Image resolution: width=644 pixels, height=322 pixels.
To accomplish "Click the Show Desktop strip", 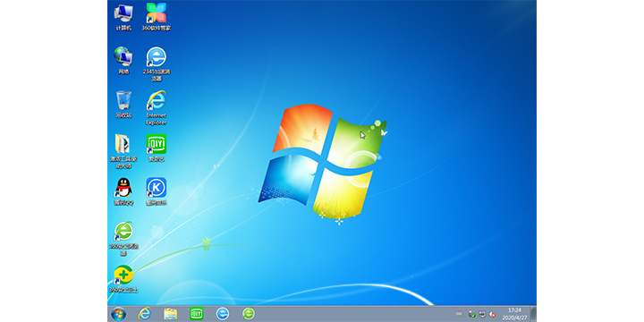I will click(x=533, y=314).
